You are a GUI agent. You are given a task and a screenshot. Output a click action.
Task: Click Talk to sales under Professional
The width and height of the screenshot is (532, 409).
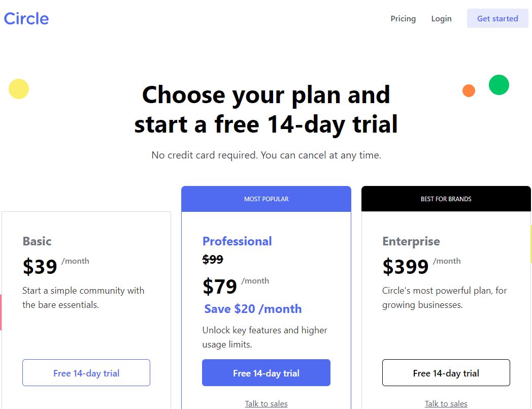pyautogui.click(x=267, y=403)
